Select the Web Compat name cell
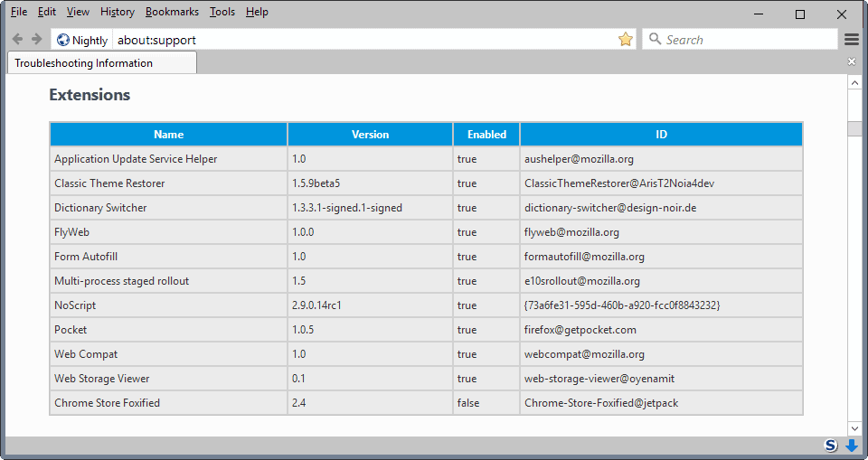Screen dimensions: 868x460 tap(169, 353)
